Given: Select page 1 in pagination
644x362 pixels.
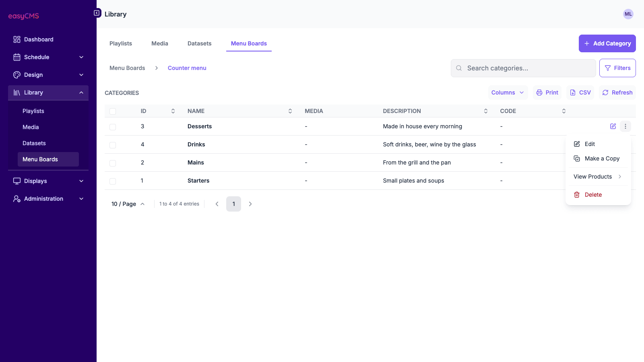Looking at the screenshot, I should click(233, 204).
